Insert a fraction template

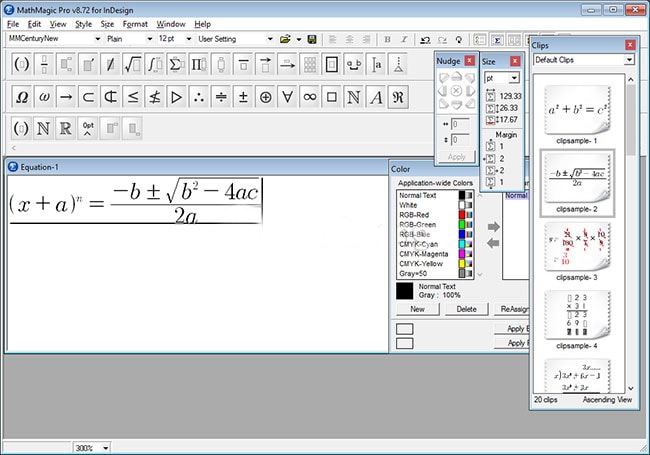44,64
